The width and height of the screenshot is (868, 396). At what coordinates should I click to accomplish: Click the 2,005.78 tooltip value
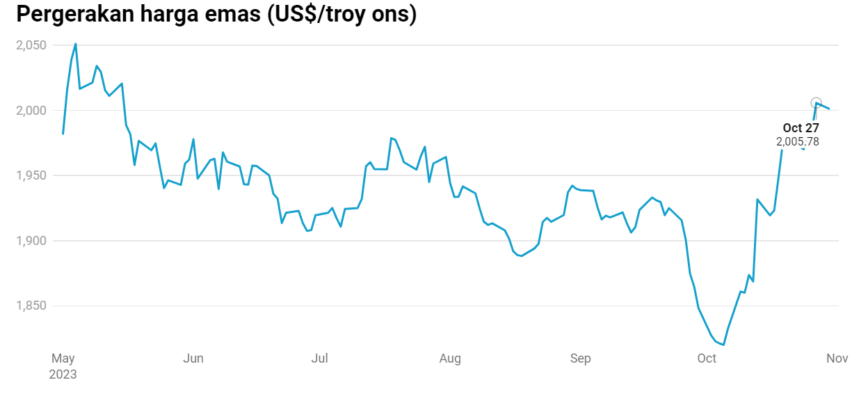pos(798,142)
